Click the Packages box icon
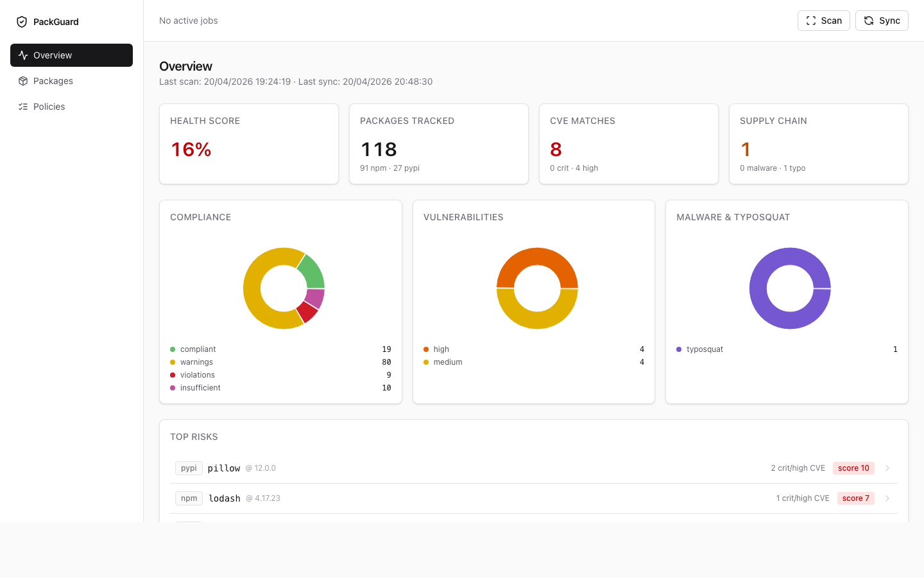Viewport: 924px width, 578px height. click(x=23, y=81)
